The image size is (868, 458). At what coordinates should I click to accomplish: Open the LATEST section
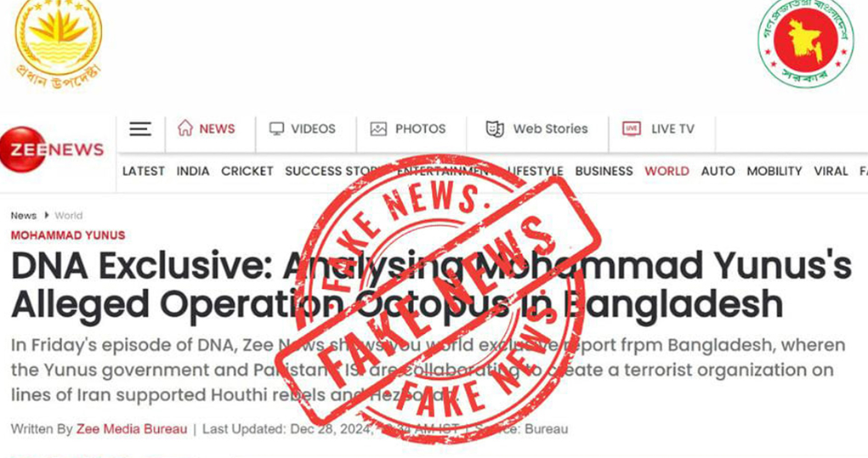click(144, 172)
